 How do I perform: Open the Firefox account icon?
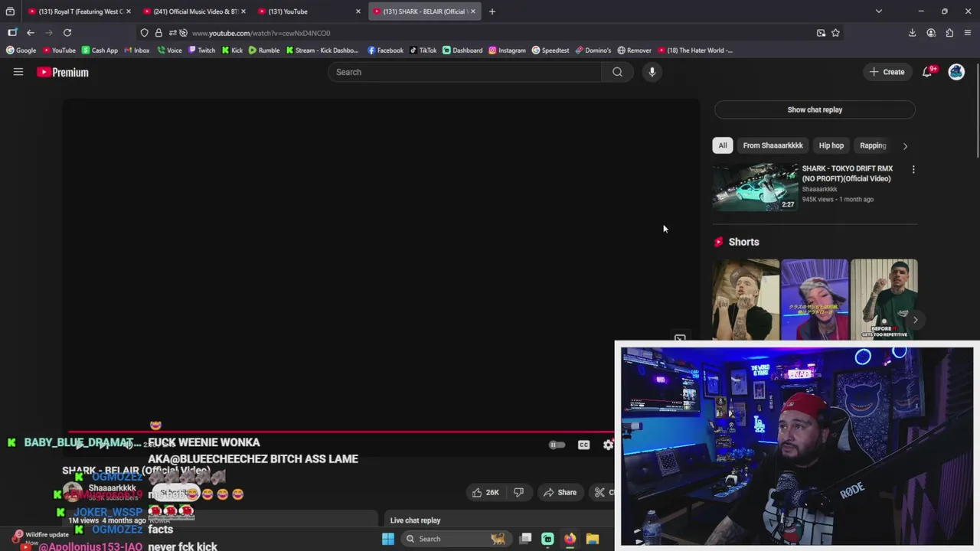pos(931,33)
